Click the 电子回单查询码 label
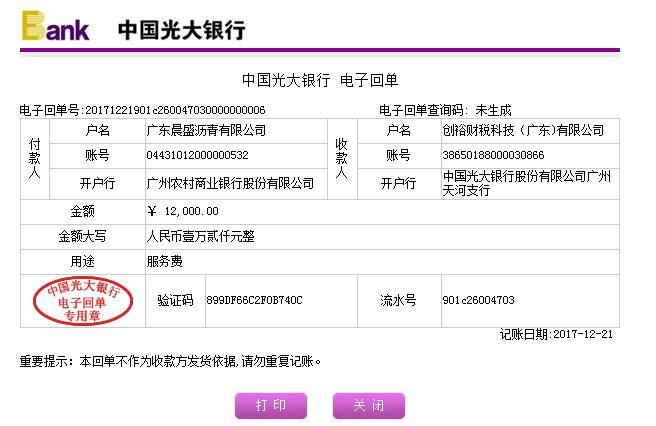The height and width of the screenshot is (426, 656). (424, 110)
